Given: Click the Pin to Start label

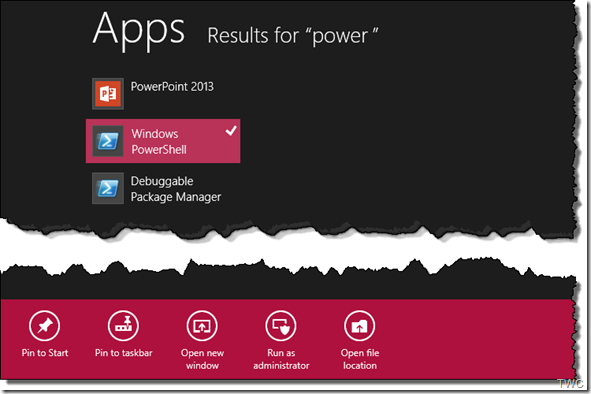Looking at the screenshot, I should point(45,353).
